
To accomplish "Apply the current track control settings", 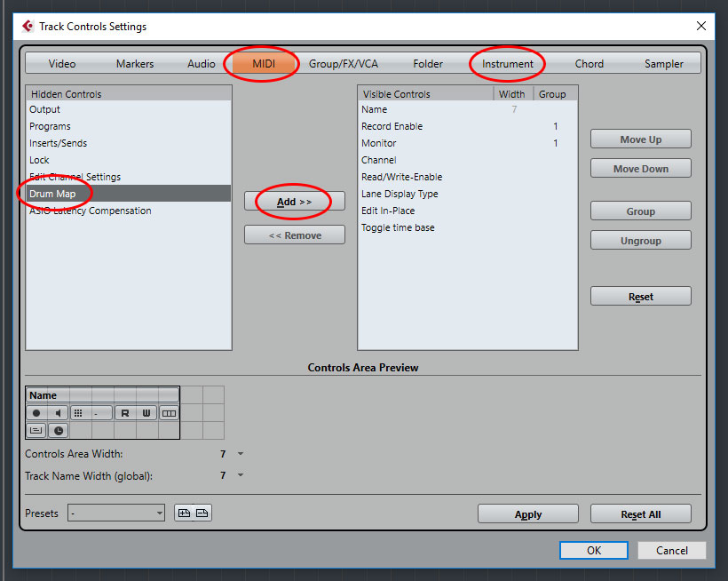I will coord(527,513).
